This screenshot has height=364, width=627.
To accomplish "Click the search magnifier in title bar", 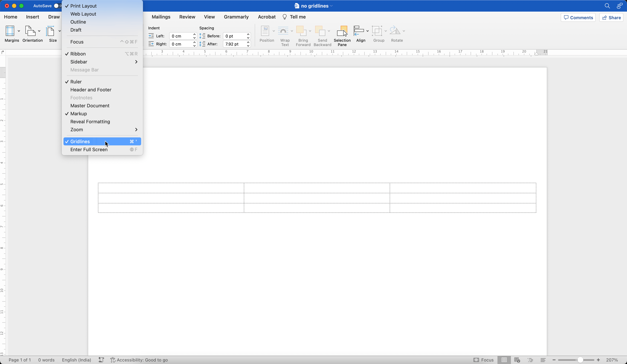I will pos(607,6).
